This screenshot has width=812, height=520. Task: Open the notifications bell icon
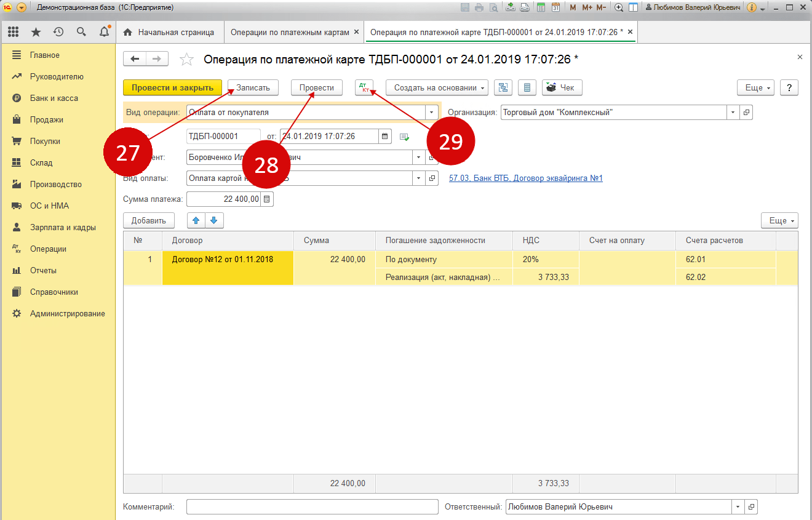pos(104,32)
